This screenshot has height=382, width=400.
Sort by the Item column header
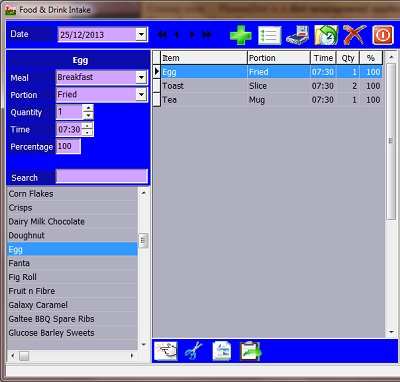click(204, 58)
